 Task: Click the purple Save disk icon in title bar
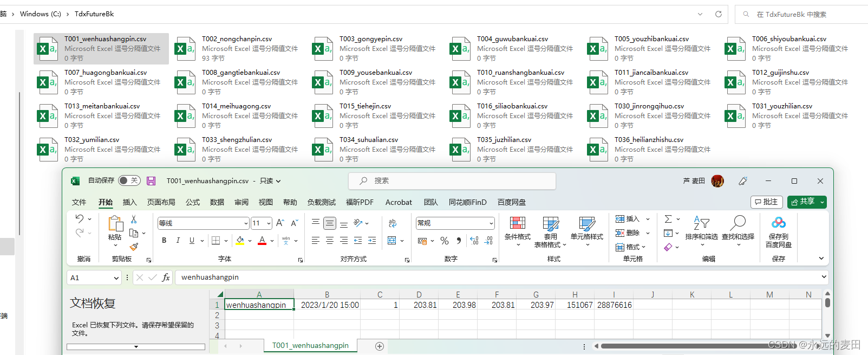[x=151, y=181]
